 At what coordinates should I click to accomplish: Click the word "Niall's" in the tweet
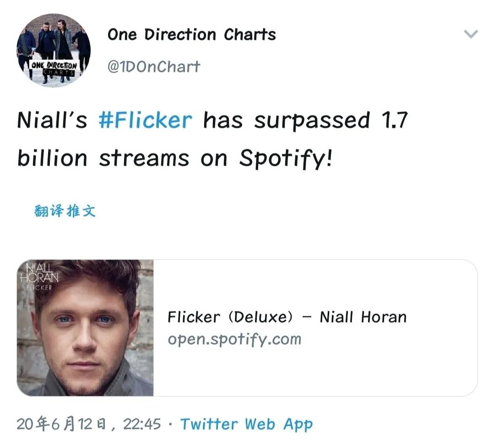52,120
